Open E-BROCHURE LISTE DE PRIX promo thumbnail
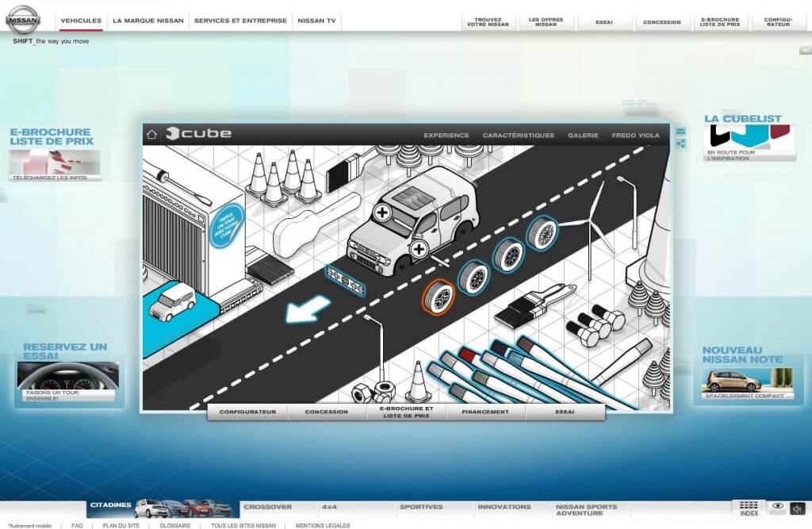This screenshot has height=529, width=812. pos(56,165)
